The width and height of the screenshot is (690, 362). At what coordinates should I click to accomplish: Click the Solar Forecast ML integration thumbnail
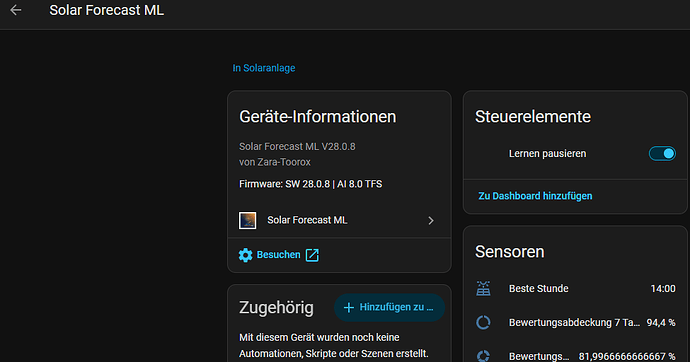(247, 220)
